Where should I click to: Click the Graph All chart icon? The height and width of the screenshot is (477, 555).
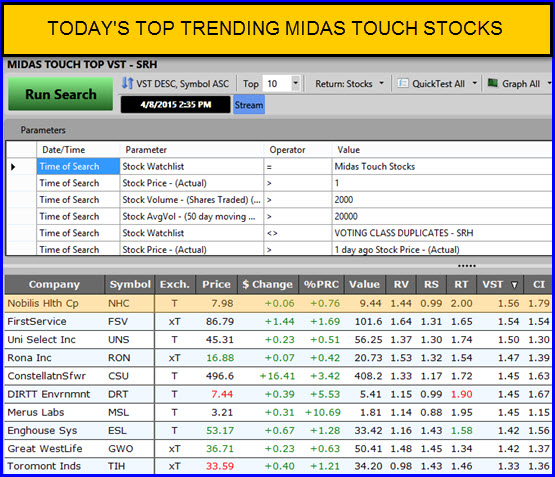(492, 83)
